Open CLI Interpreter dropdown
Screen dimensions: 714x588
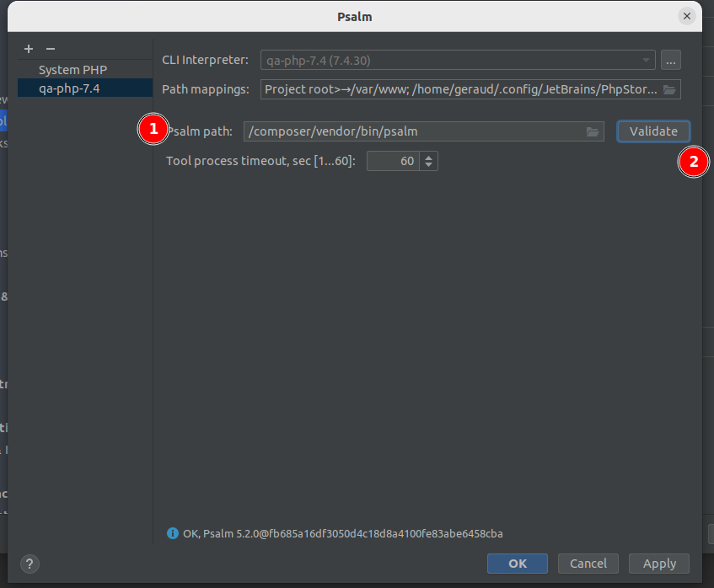(x=458, y=60)
